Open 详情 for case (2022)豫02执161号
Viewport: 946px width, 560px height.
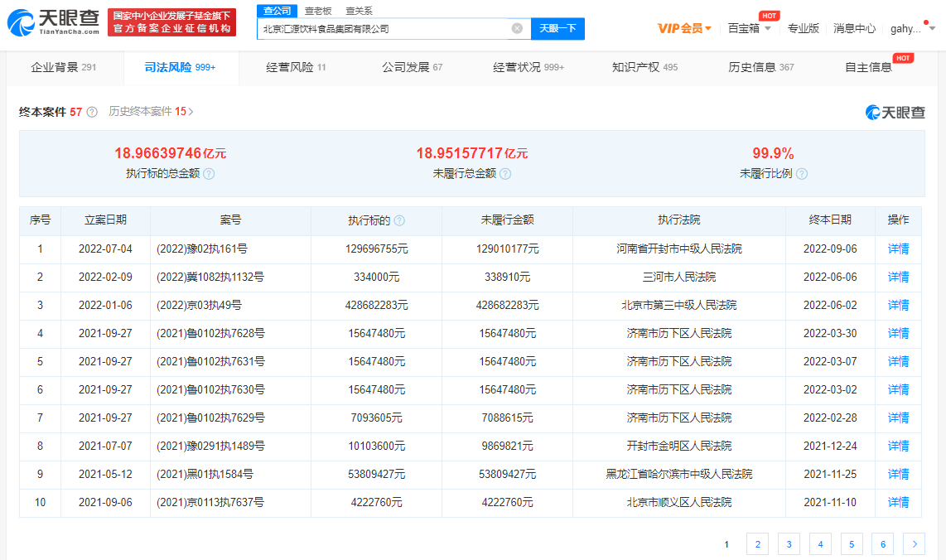[898, 249]
